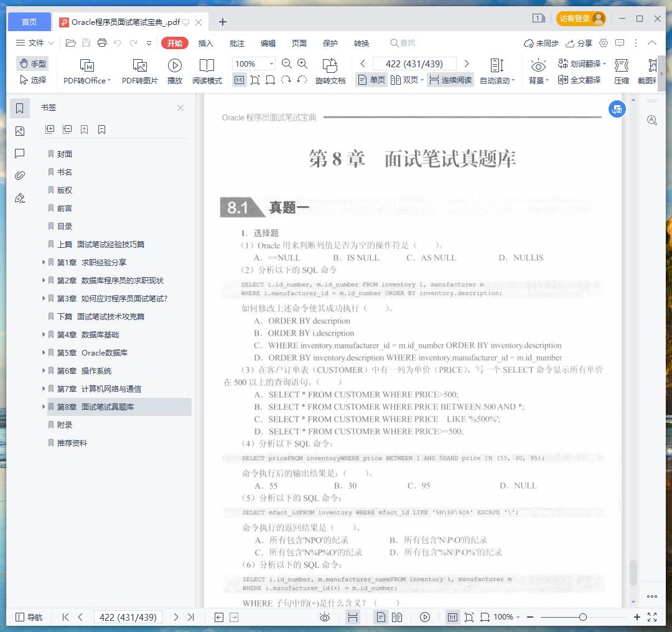Screen dimensions: 672x632
Task: Click the 未同步 sync status button
Action: tap(541, 44)
